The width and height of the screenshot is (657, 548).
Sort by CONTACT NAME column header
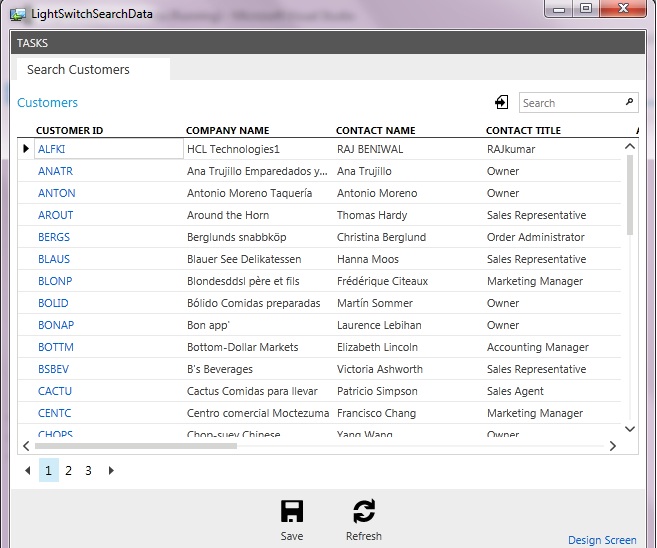[x=375, y=130]
